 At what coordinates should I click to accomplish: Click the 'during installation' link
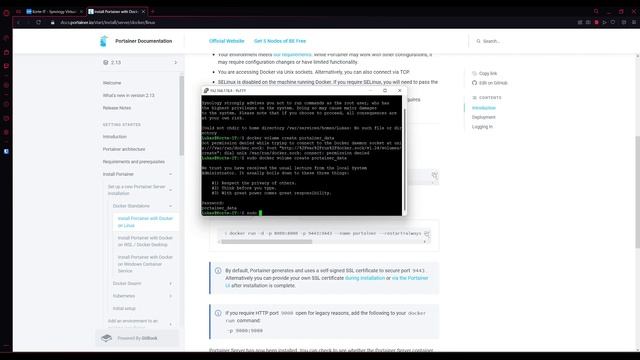(x=365, y=278)
